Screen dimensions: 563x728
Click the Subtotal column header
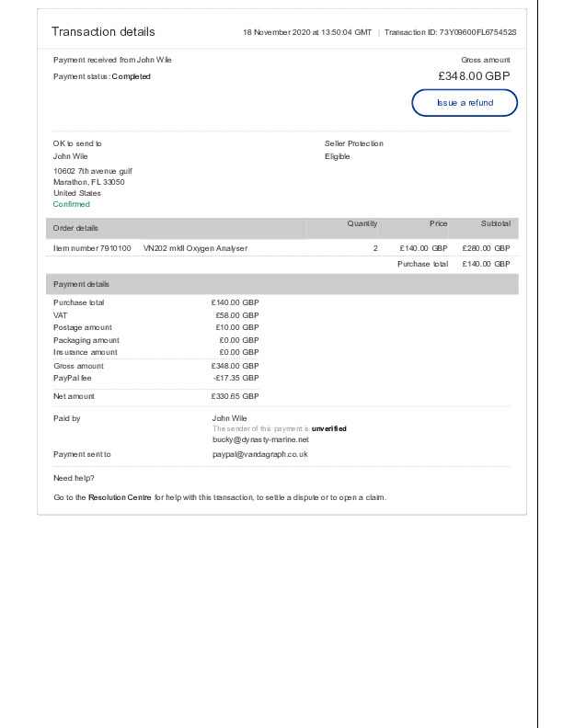point(494,224)
